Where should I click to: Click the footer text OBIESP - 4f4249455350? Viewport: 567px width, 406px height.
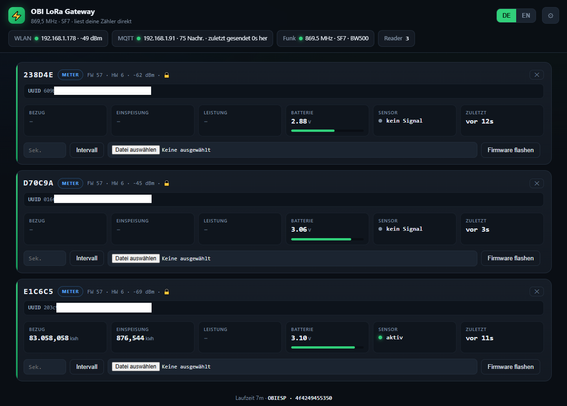pyautogui.click(x=300, y=398)
